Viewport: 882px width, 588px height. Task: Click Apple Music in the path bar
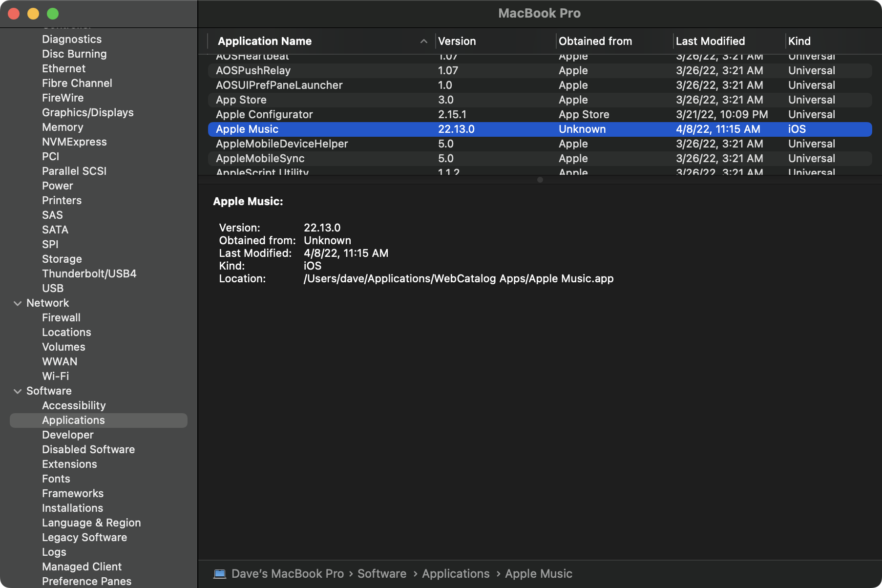(539, 574)
